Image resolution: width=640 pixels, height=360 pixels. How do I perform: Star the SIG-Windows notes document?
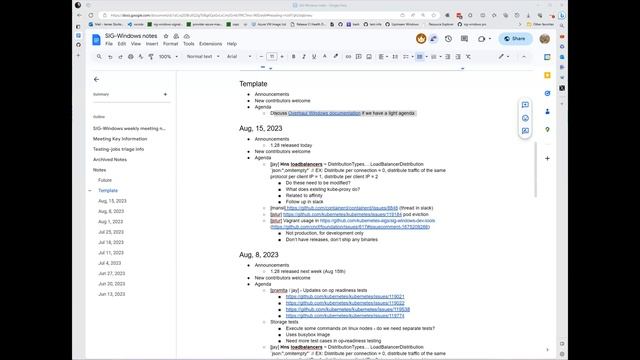pyautogui.click(x=166, y=36)
